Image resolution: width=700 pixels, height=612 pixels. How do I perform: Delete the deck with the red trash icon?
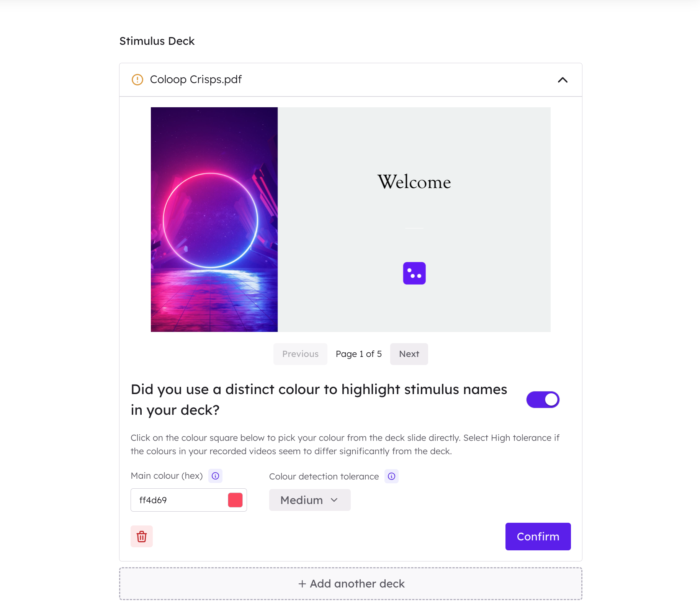(x=142, y=536)
